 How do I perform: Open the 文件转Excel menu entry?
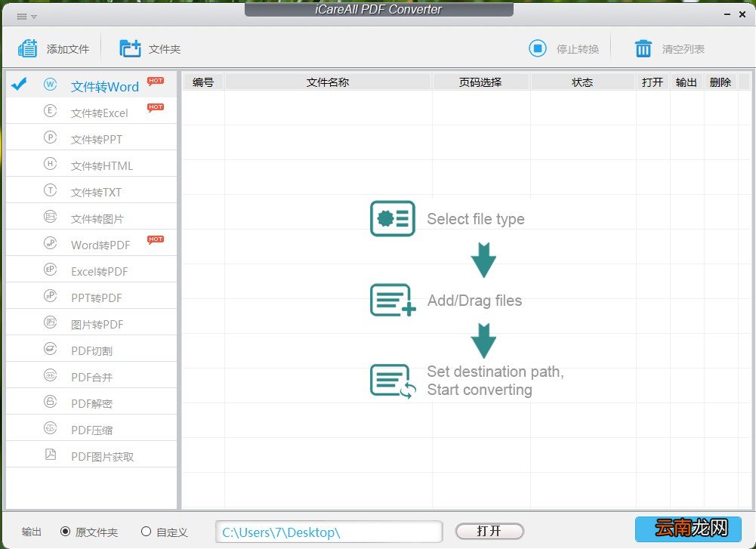point(91,111)
